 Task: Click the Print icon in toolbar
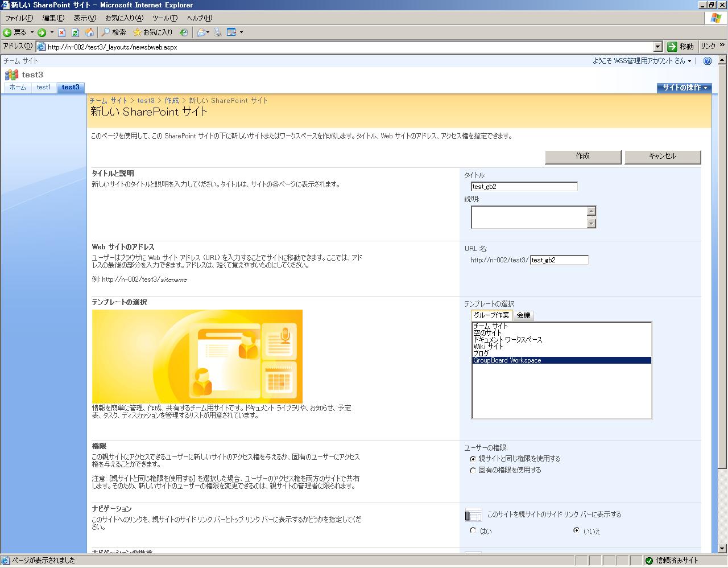point(217,32)
